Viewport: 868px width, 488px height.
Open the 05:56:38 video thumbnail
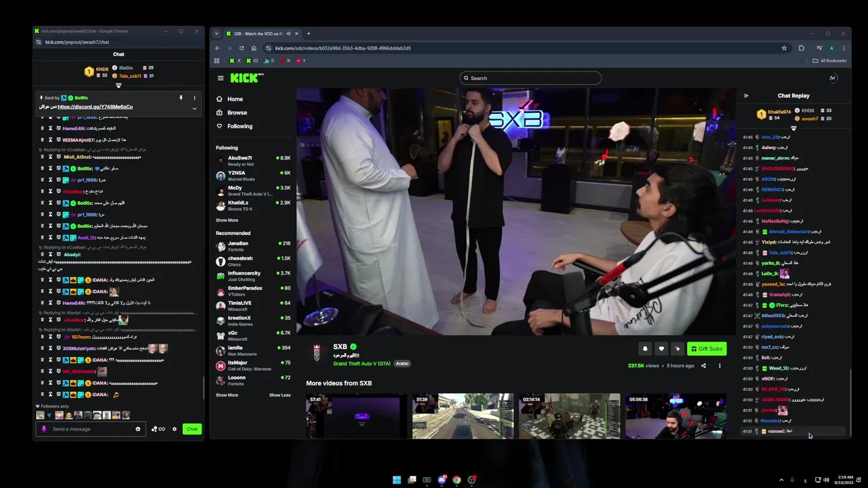pyautogui.click(x=675, y=416)
